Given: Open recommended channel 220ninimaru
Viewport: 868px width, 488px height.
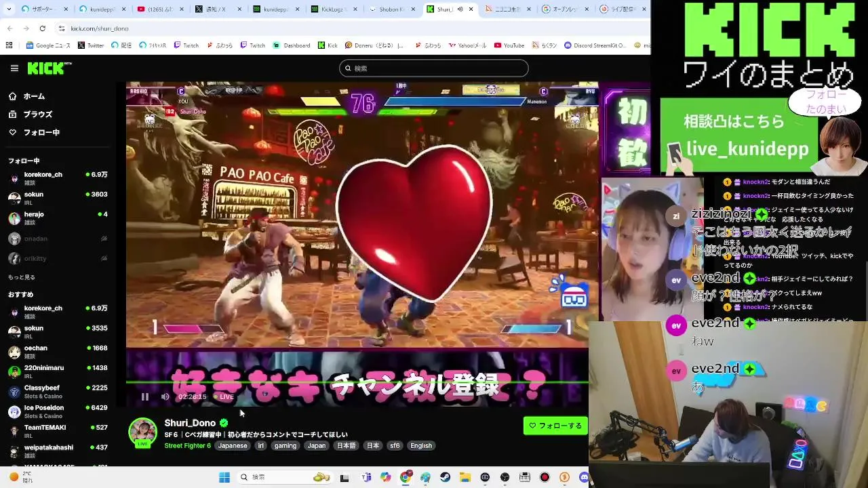Looking at the screenshot, I should (x=58, y=371).
